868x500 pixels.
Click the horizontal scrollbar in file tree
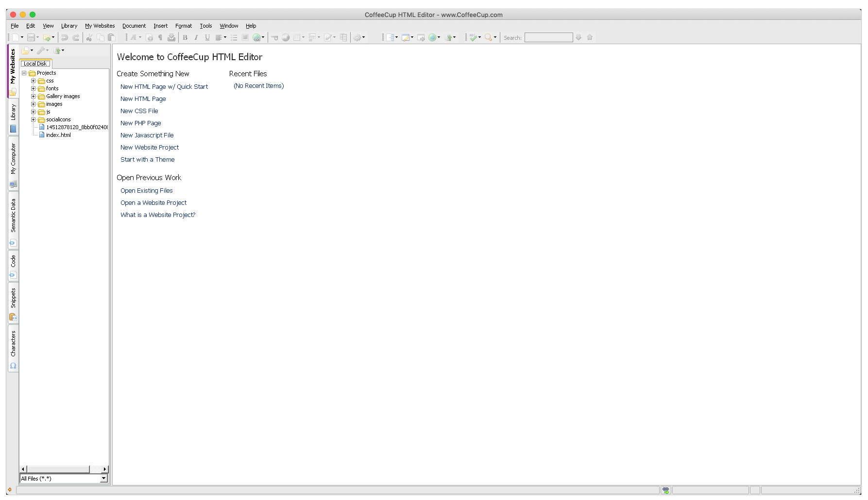click(58, 469)
